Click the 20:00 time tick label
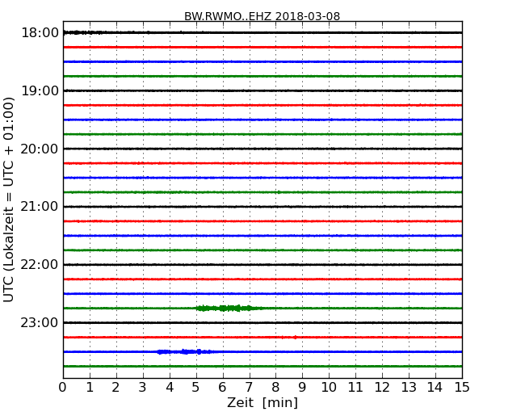 (40, 149)
